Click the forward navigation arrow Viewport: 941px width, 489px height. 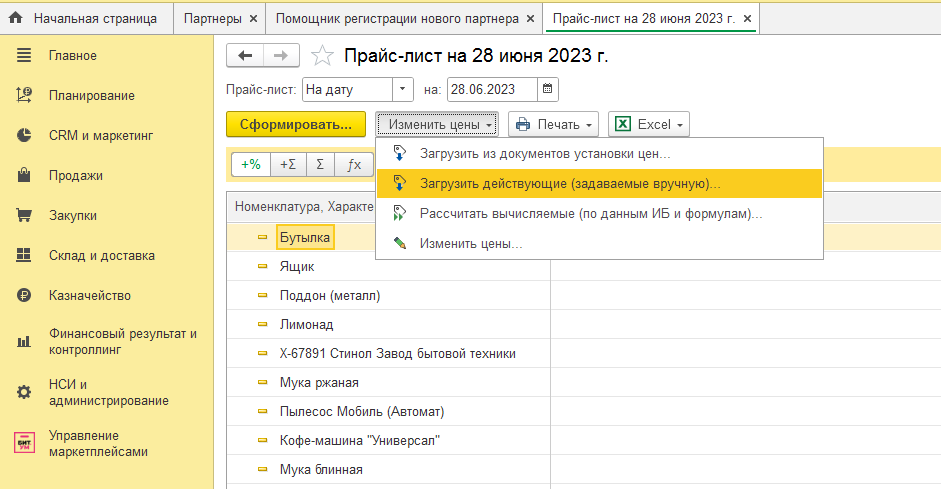(281, 56)
